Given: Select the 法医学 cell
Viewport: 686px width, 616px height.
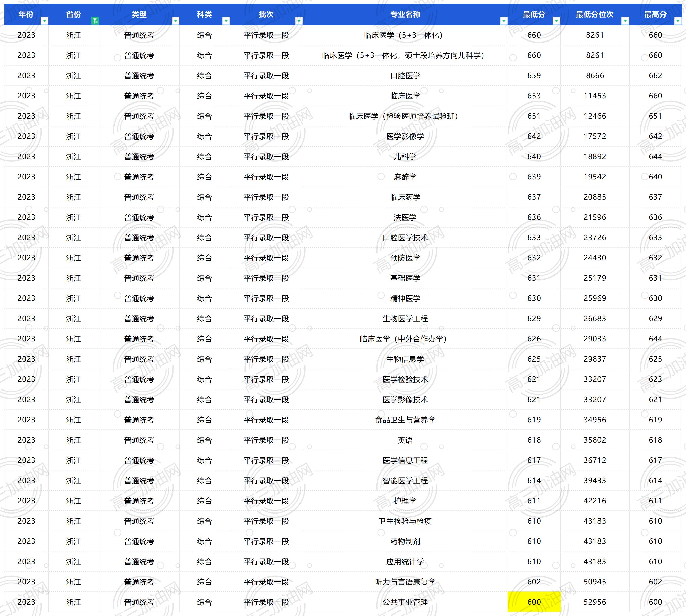Looking at the screenshot, I should click(x=405, y=217).
